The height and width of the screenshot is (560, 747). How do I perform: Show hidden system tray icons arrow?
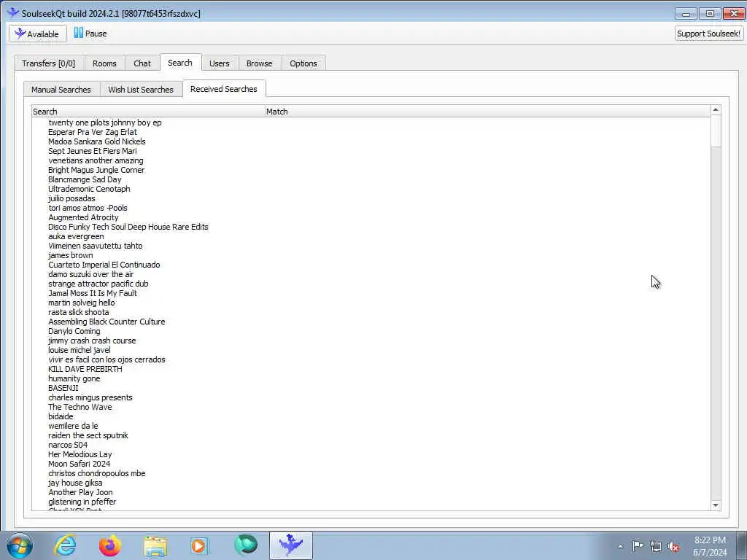coord(620,546)
